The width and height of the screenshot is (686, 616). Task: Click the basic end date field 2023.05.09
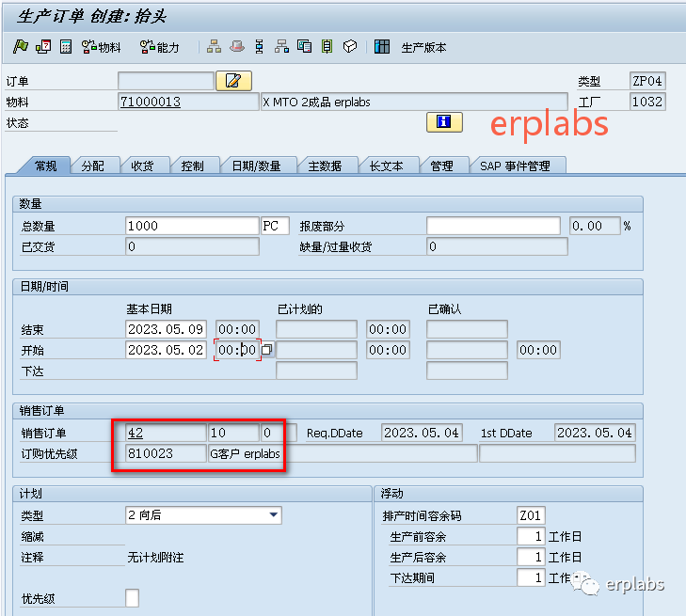(x=166, y=329)
